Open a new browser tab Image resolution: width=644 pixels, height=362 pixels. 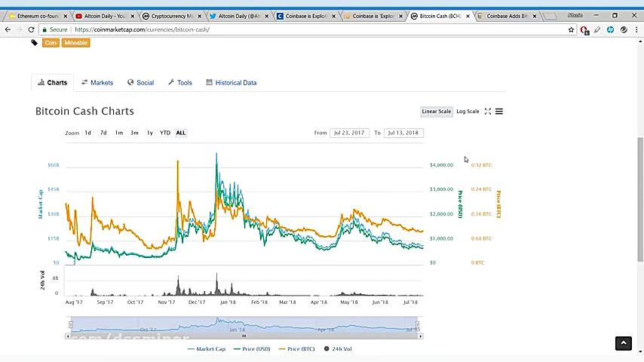[550, 17]
